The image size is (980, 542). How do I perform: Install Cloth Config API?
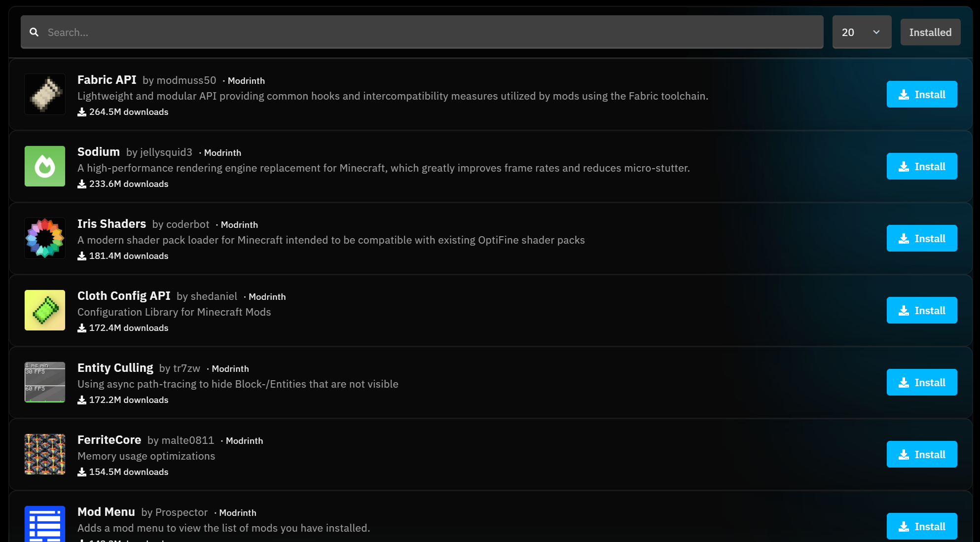coord(922,310)
